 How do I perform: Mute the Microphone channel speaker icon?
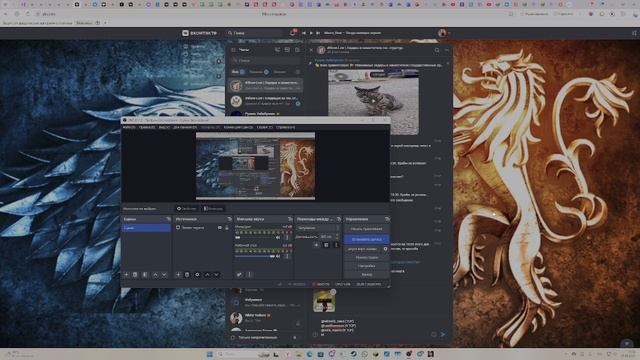tap(278, 238)
